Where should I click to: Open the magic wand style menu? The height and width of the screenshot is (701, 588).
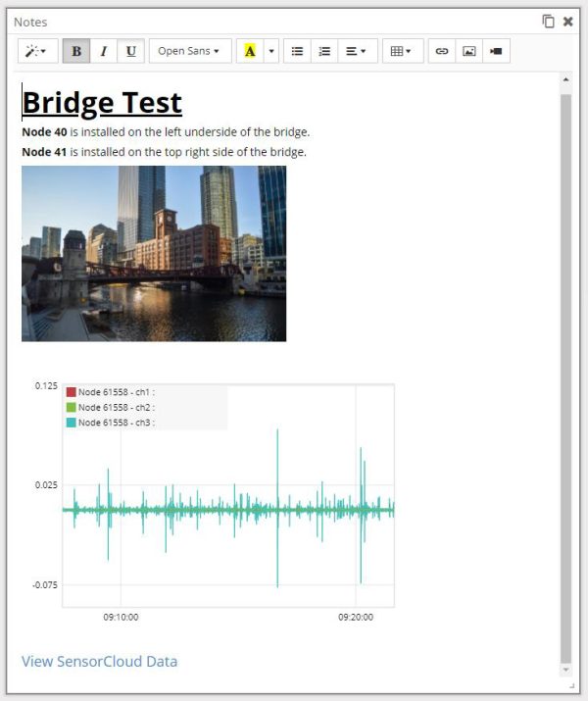[38, 51]
